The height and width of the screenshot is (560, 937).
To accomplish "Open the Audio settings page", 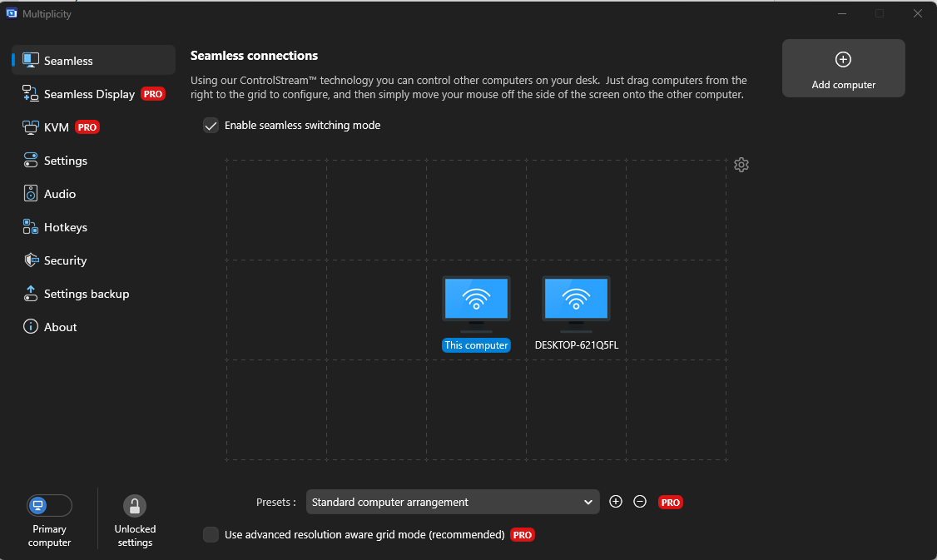I will pyautogui.click(x=60, y=194).
